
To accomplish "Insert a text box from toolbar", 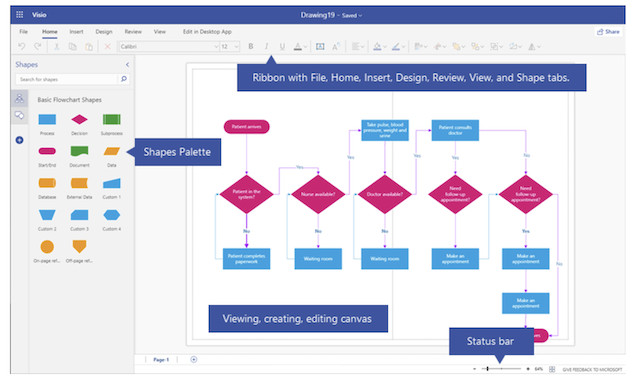I will point(320,47).
